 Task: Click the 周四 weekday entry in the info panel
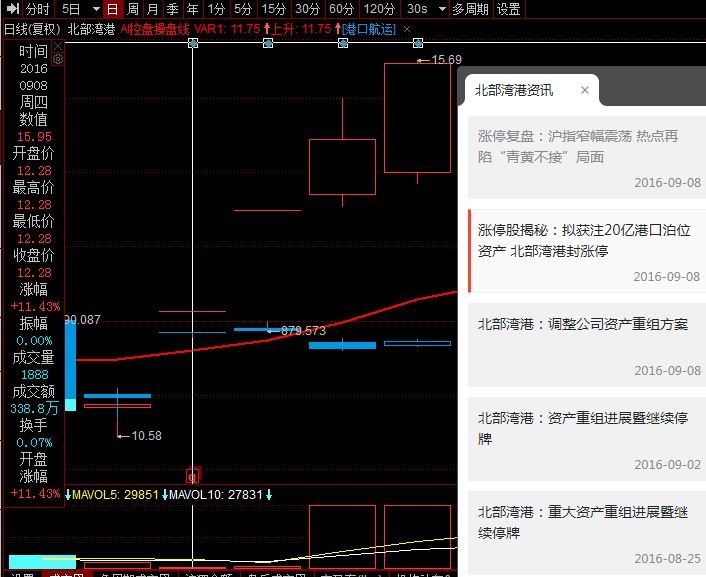tap(33, 102)
